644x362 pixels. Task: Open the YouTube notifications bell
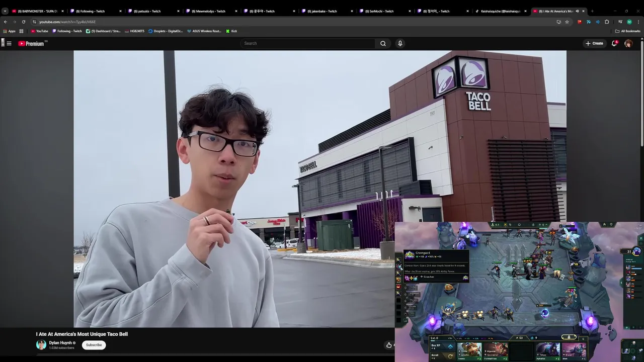tap(614, 43)
